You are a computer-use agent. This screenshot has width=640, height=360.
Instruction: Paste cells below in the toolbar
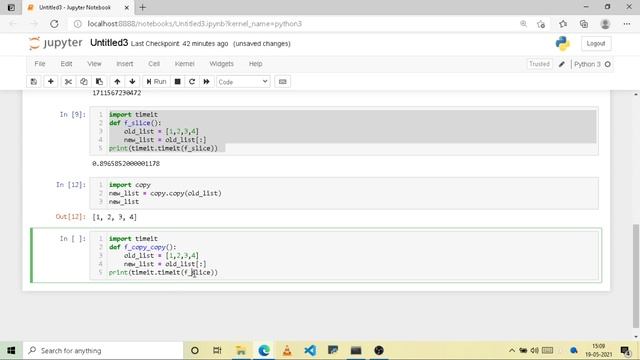point(99,82)
